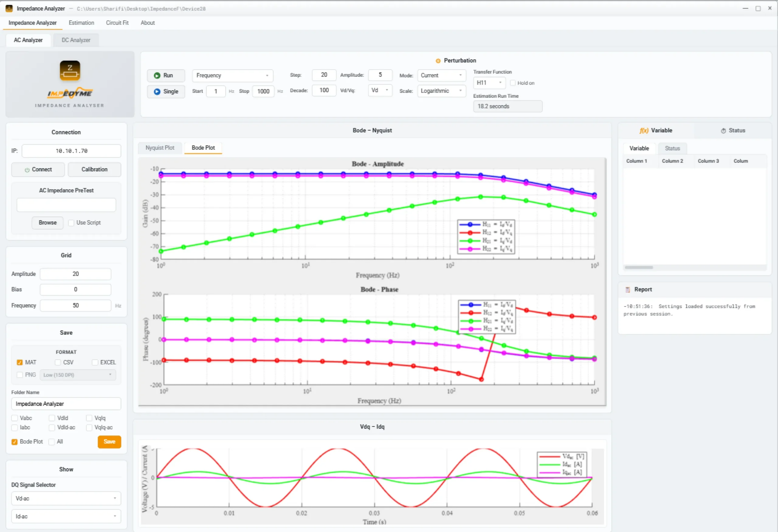Enable the PNG export checkbox

click(x=20, y=375)
